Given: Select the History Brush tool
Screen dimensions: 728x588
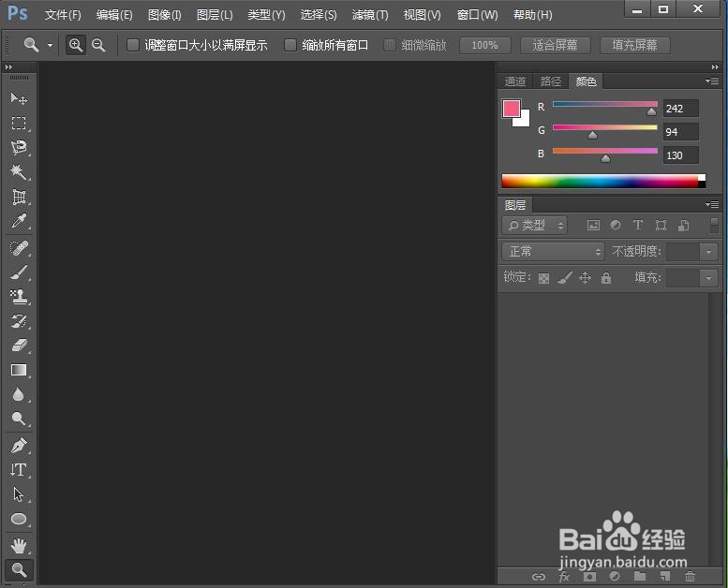Looking at the screenshot, I should tap(19, 321).
